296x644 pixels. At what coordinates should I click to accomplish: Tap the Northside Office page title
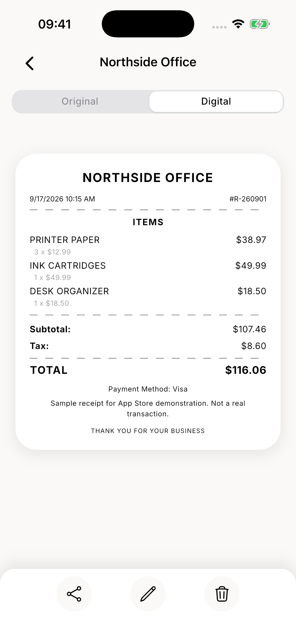(148, 62)
